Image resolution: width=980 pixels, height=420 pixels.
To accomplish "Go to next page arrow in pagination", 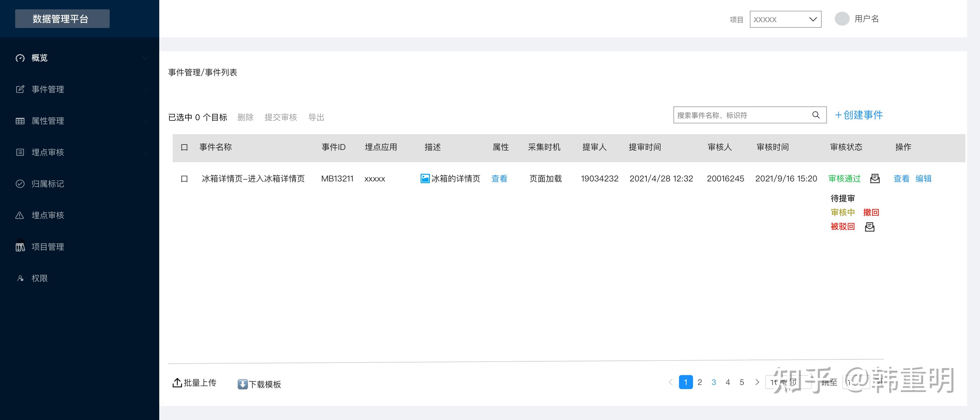I will (757, 382).
